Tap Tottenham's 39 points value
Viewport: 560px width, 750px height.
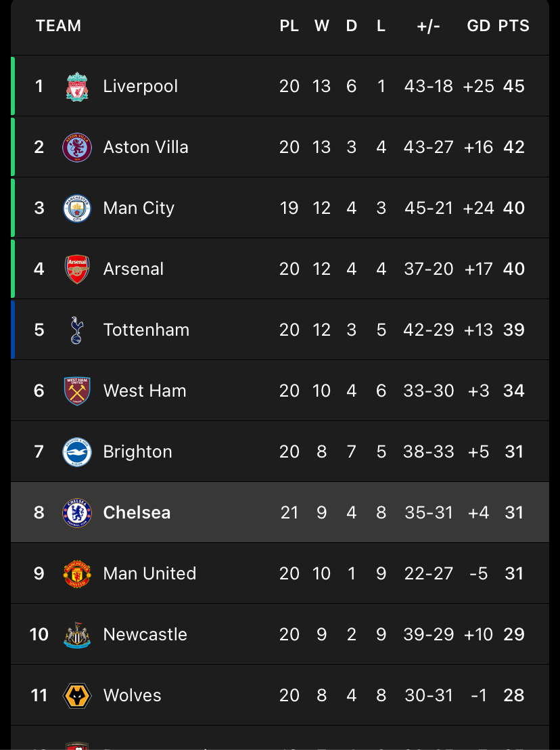(513, 330)
